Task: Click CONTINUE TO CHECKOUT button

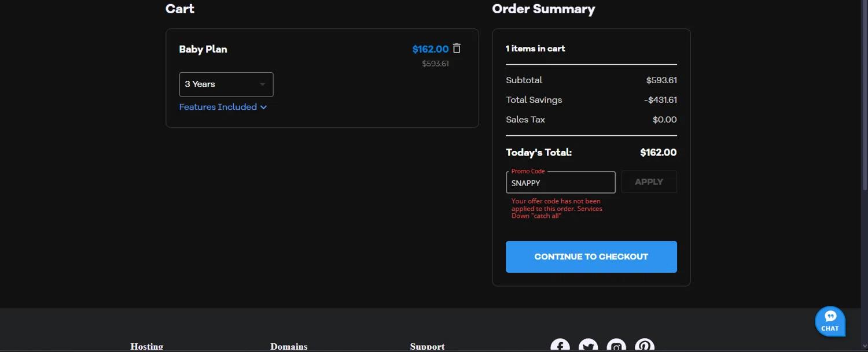Action: 591,257
